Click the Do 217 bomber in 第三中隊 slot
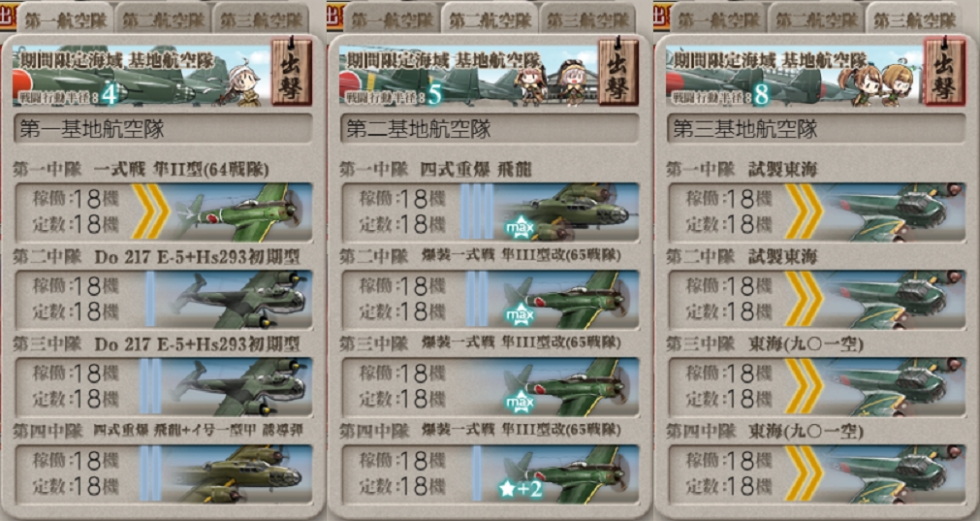This screenshot has height=521, width=980. [x=240, y=387]
